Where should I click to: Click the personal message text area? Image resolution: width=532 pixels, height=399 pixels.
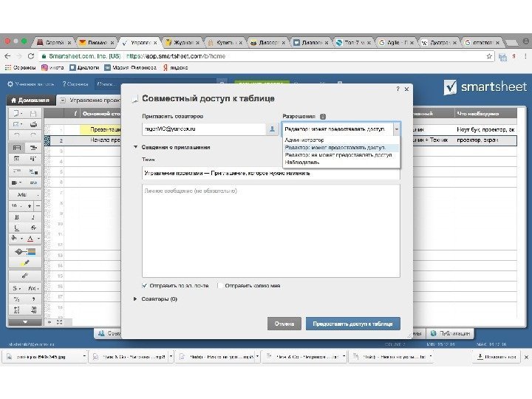[270, 231]
